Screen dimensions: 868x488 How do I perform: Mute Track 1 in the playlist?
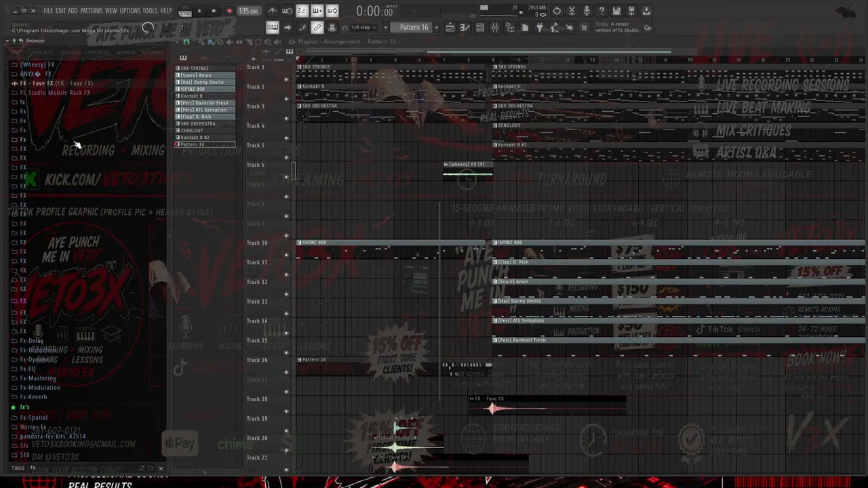click(x=286, y=79)
